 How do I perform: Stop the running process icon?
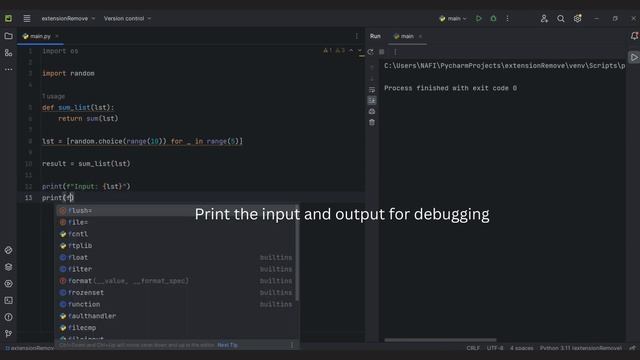coord(382,52)
